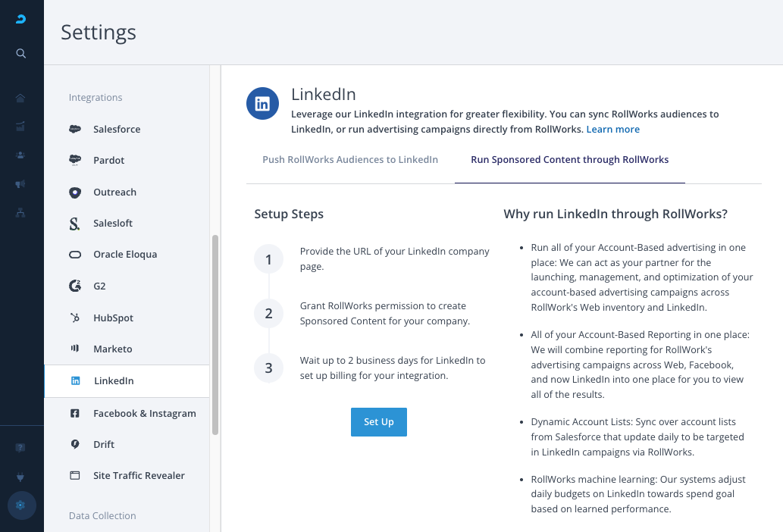Open the Pardot integration
783x532 pixels.
(x=108, y=160)
